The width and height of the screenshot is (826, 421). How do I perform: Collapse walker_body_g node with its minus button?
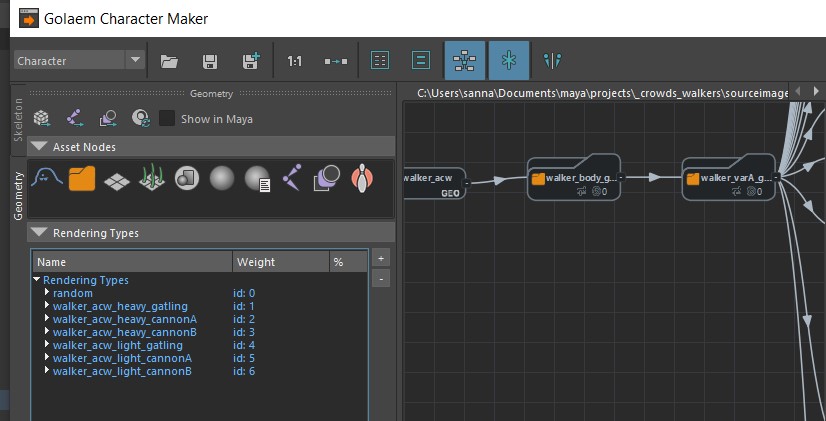[621, 178]
